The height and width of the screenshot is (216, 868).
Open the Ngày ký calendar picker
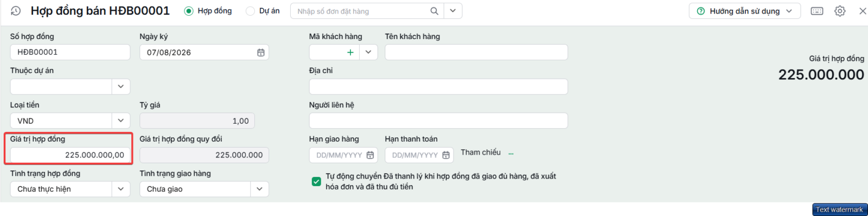click(261, 53)
